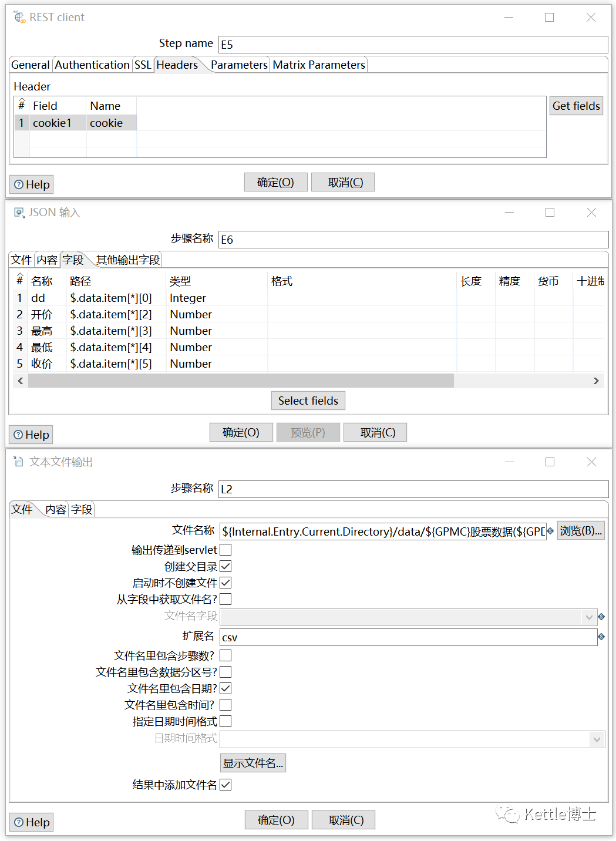Viewport: 616px width, 841px height.
Task: Open the 字段 tab in 文本文件输出 window
Action: (x=82, y=509)
